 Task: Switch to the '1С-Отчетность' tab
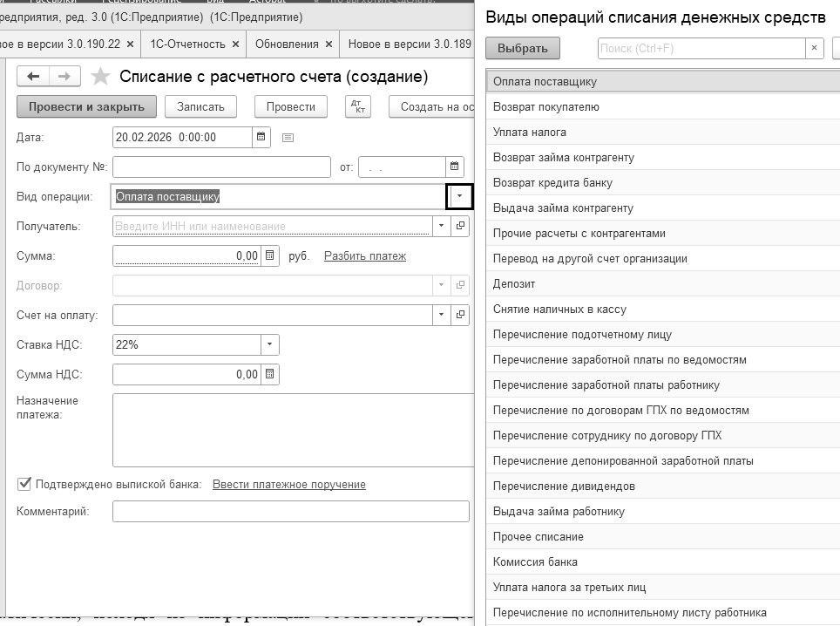tap(187, 44)
